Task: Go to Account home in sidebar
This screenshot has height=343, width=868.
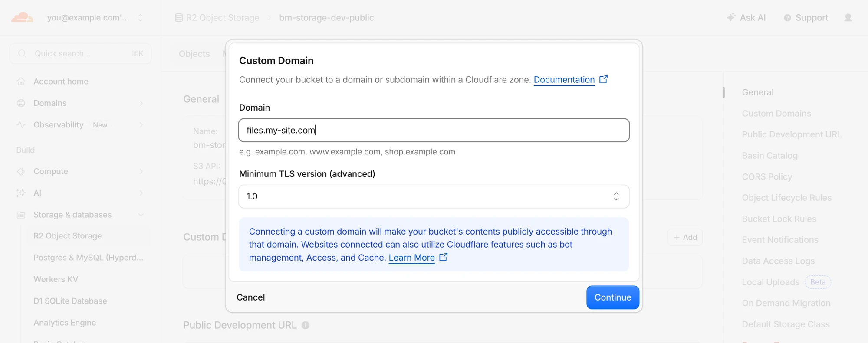Action: click(61, 82)
